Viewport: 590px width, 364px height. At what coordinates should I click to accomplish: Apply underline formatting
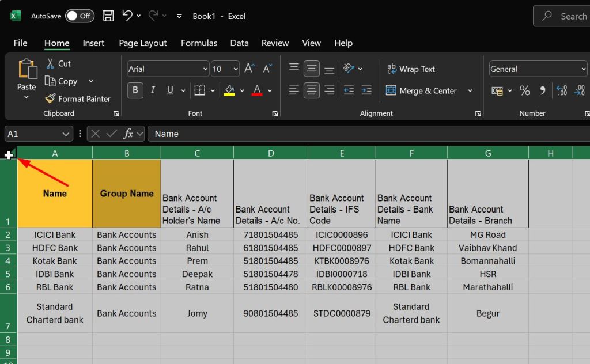[170, 90]
